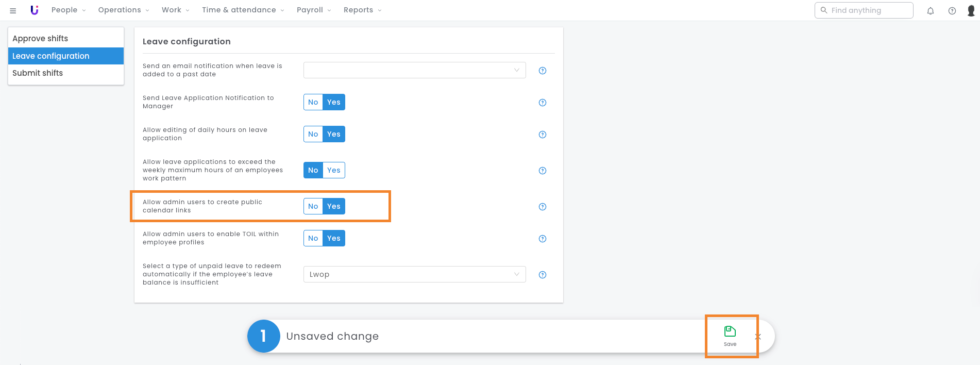
Task: Show help for public calendar links setting
Action: tap(542, 207)
